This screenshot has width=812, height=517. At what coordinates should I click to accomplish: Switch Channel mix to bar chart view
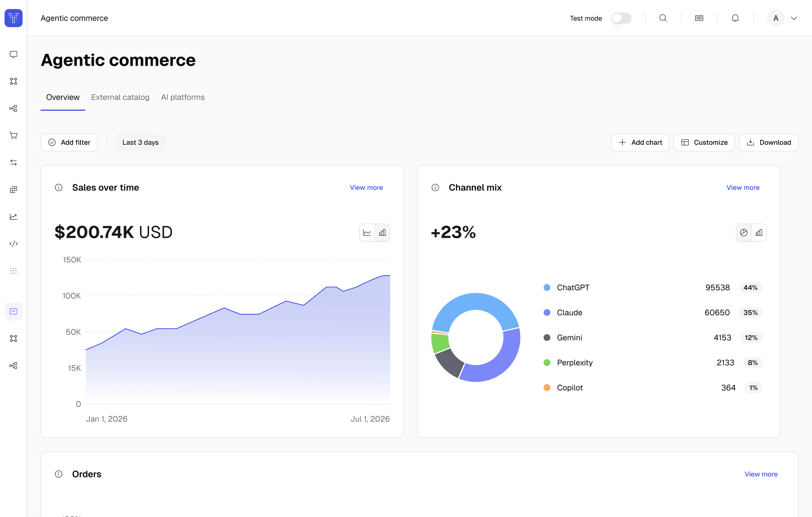tap(759, 233)
